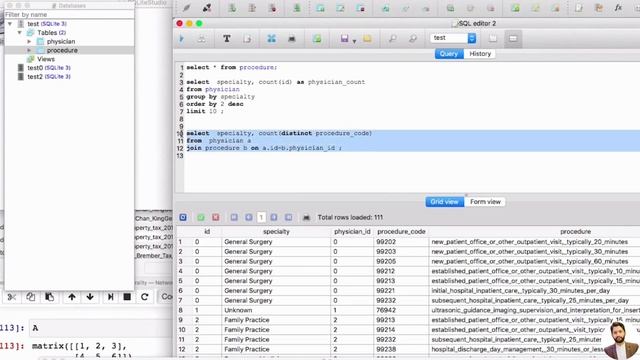
Task: Select the 'test2' database
Action: (x=49, y=77)
